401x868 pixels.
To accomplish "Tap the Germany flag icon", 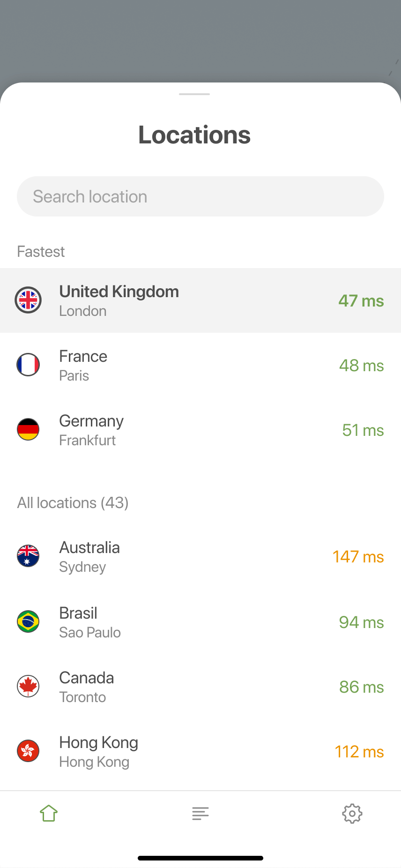I will 28,429.
